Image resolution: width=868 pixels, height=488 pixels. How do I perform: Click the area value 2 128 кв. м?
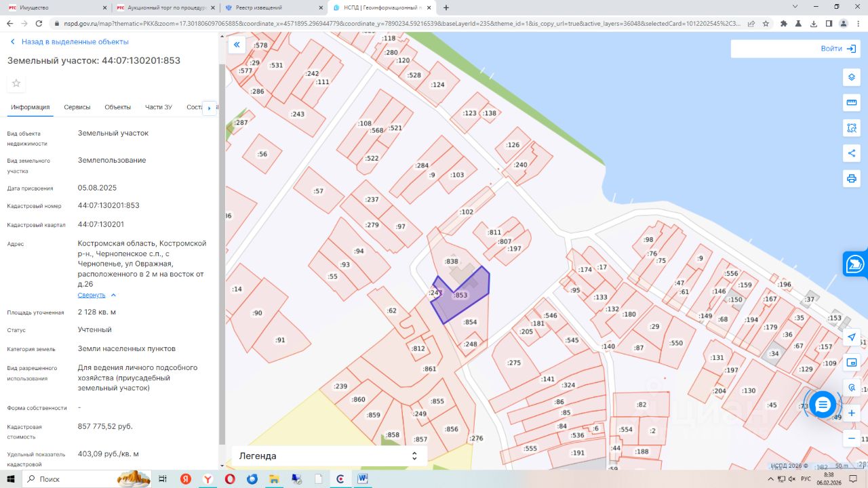tap(97, 312)
